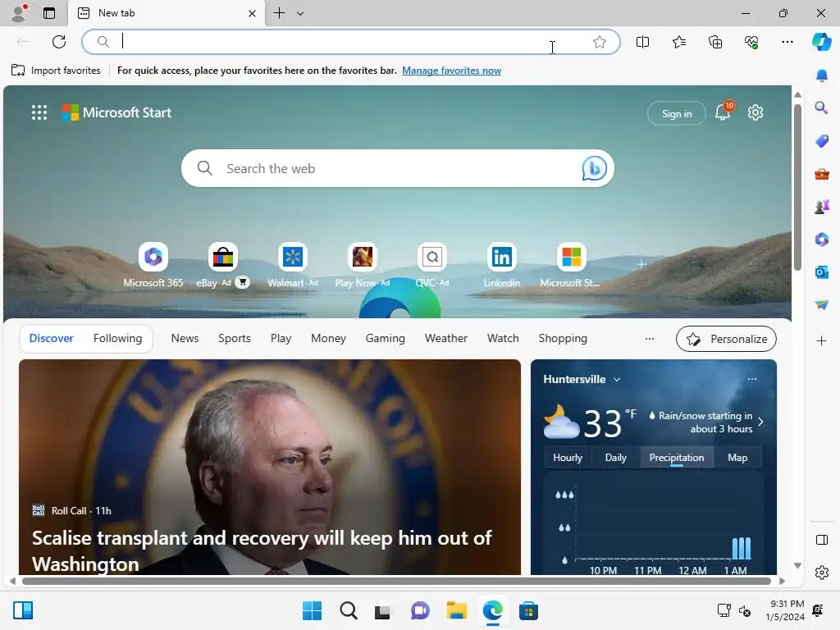Viewport: 840px width, 630px height.
Task: Click Manage favorites now link
Action: point(452,71)
